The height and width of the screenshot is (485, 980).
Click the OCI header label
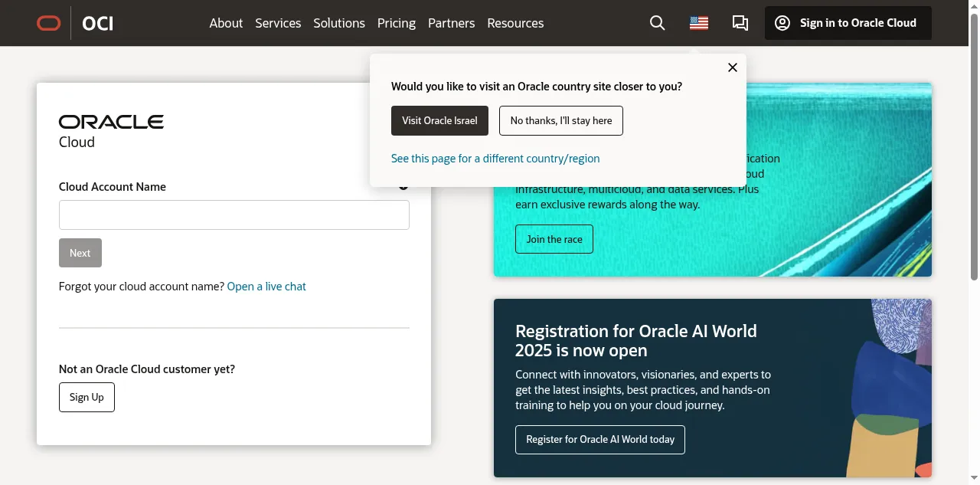coord(98,23)
